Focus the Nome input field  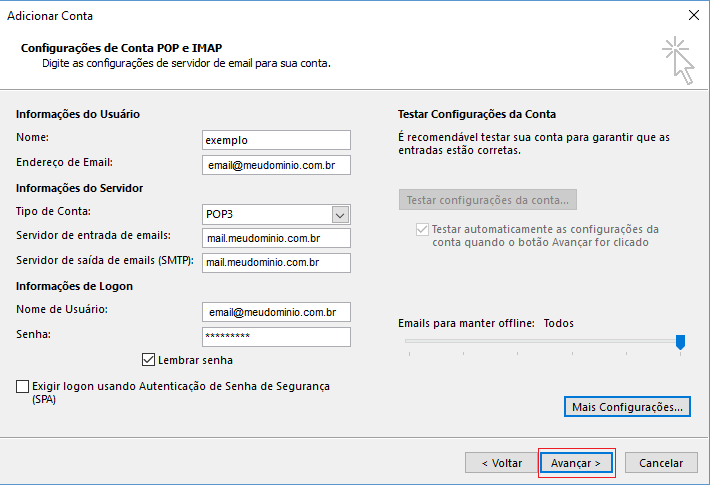[x=275, y=140]
